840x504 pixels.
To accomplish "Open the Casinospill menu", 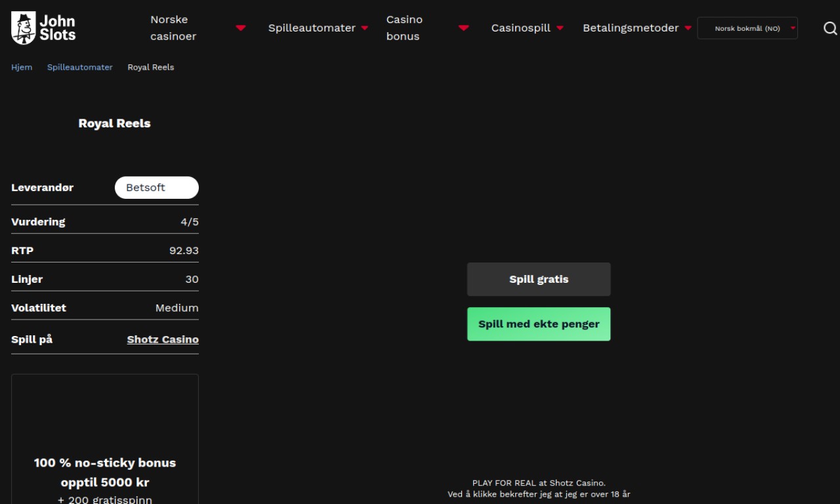I will [521, 28].
